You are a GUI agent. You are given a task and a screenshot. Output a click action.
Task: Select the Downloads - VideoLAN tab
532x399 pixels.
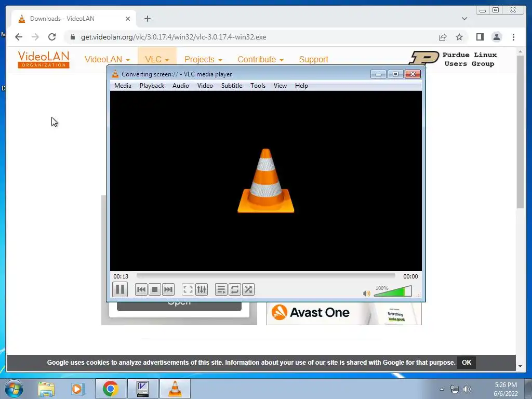point(74,19)
